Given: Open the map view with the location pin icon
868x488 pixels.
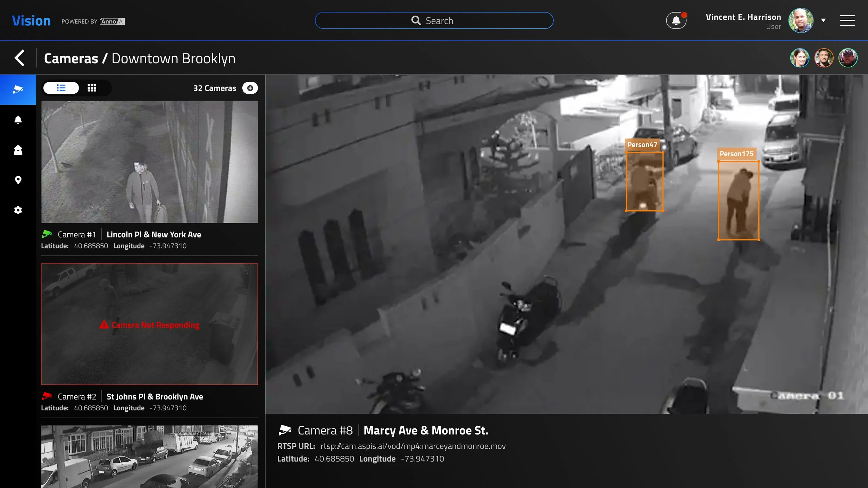Looking at the screenshot, I should tap(18, 180).
